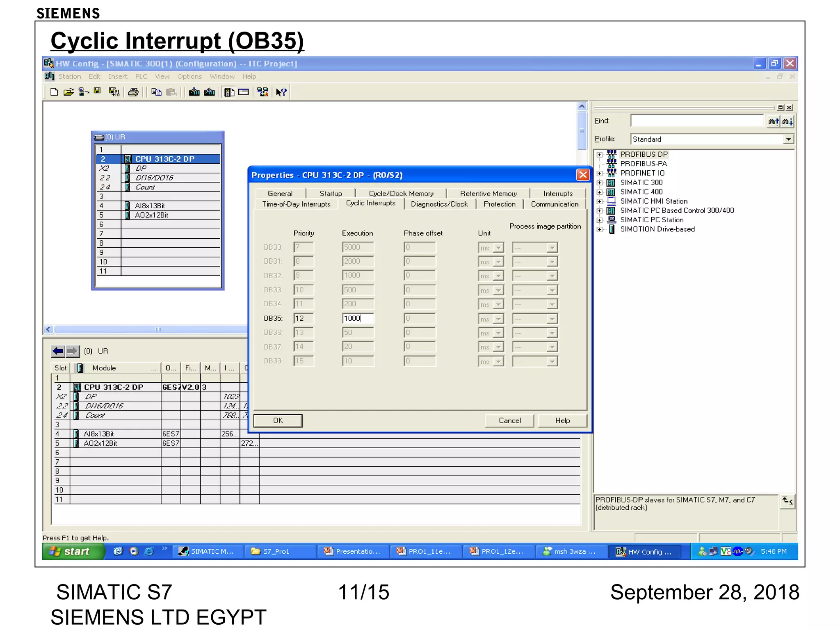Switch to HW Config taskbar button

(644, 552)
